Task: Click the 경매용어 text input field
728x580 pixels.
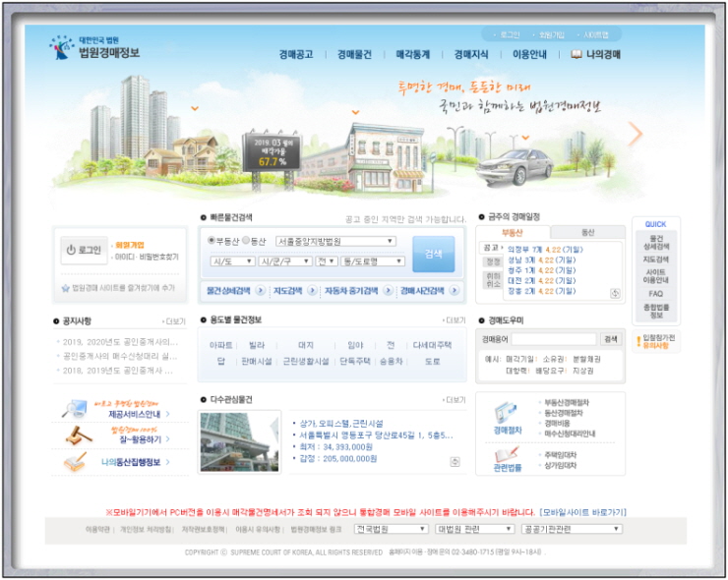Action: coord(554,339)
